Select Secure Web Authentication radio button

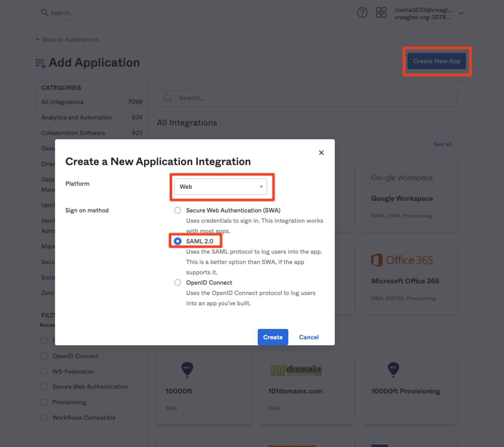[x=178, y=210]
